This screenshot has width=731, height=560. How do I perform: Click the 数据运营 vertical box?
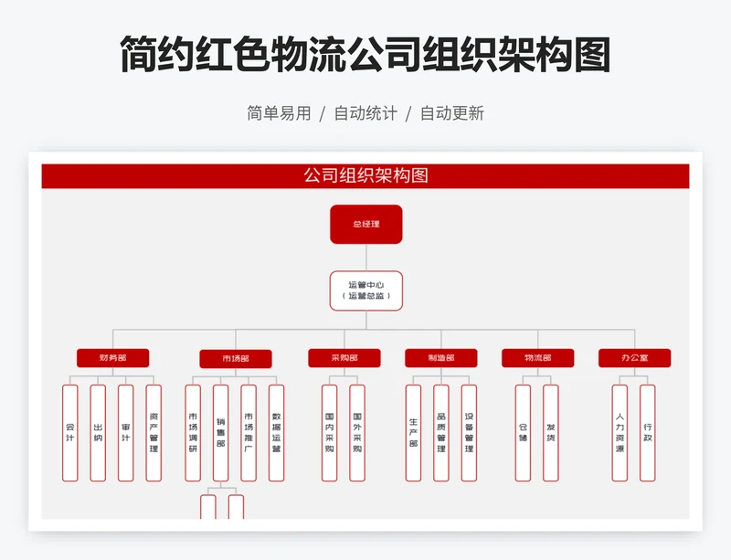(x=276, y=432)
